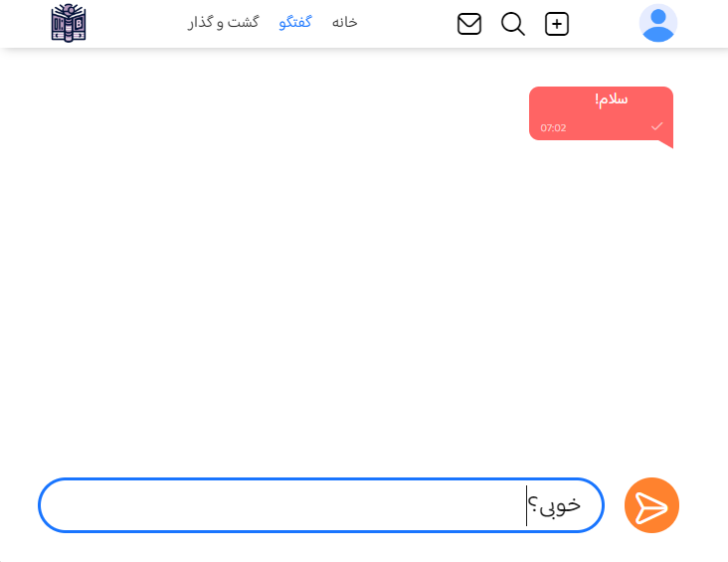Click the book library logo

point(69,23)
